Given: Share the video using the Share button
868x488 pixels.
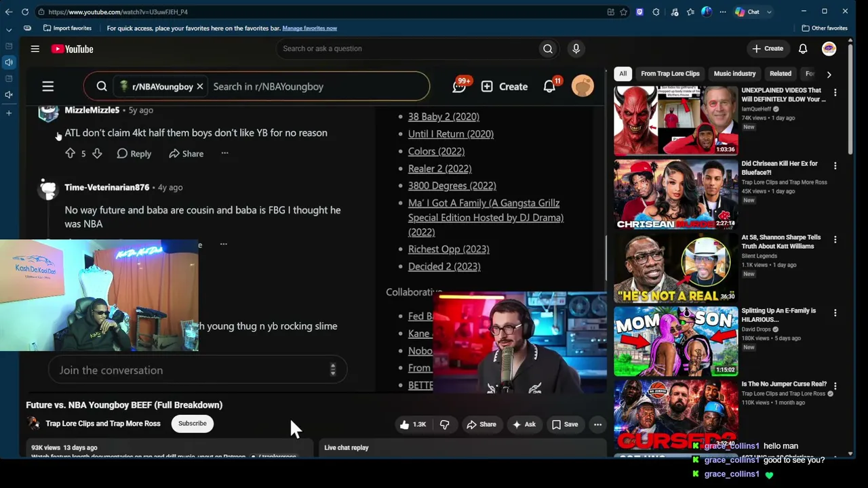Looking at the screenshot, I should (x=481, y=424).
